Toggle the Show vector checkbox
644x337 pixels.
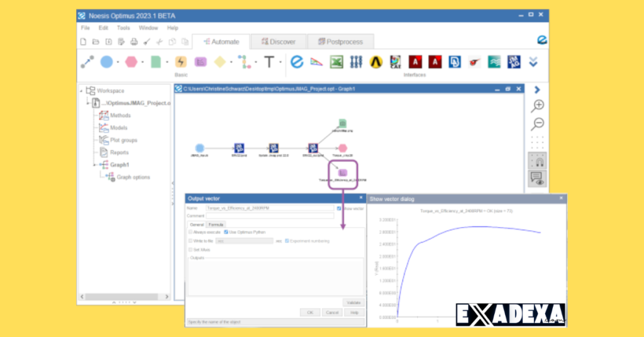pos(339,208)
